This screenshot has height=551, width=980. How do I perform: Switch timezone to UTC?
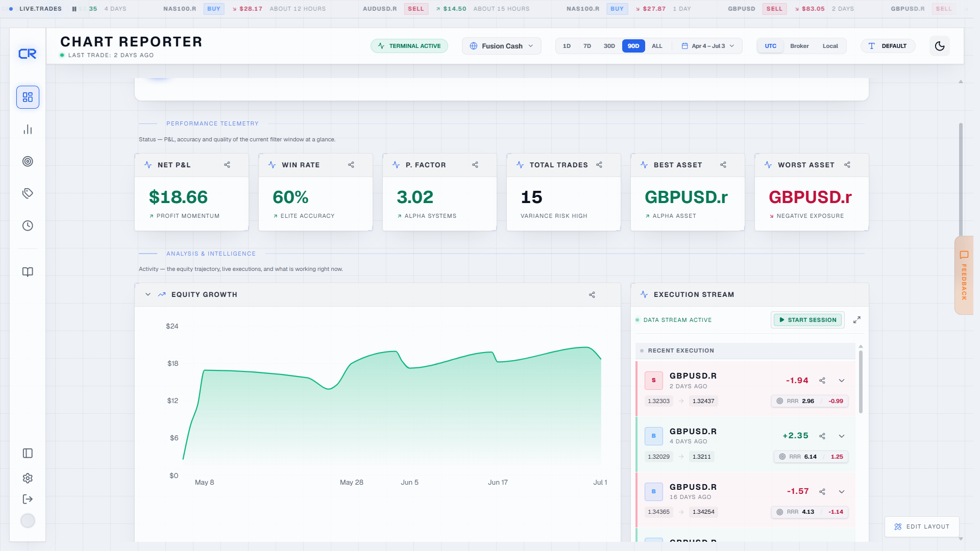point(770,46)
